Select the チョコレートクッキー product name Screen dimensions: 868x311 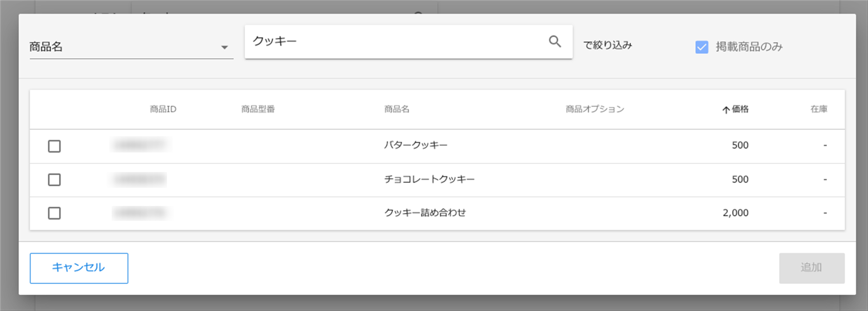(x=429, y=179)
